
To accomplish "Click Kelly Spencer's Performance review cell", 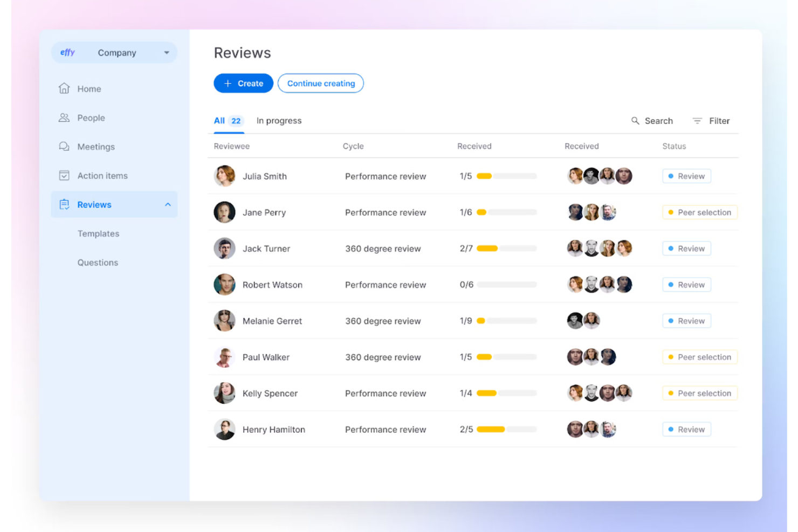I will [x=386, y=393].
